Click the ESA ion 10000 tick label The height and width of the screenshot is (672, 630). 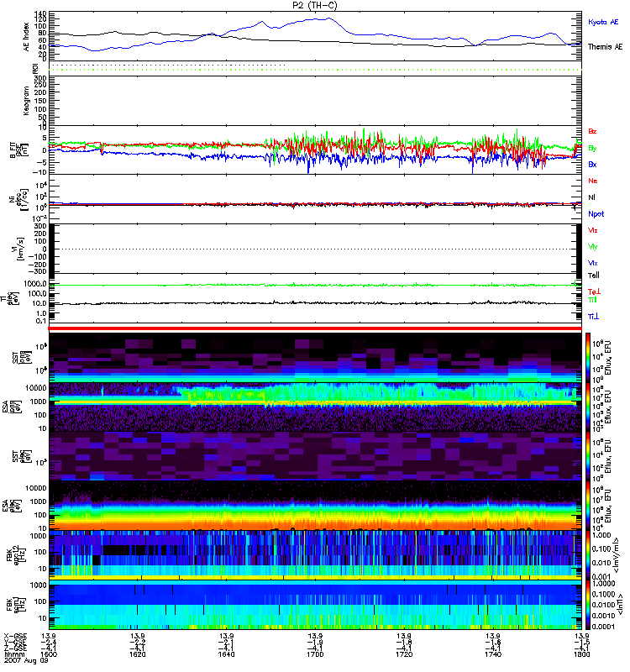coord(35,387)
